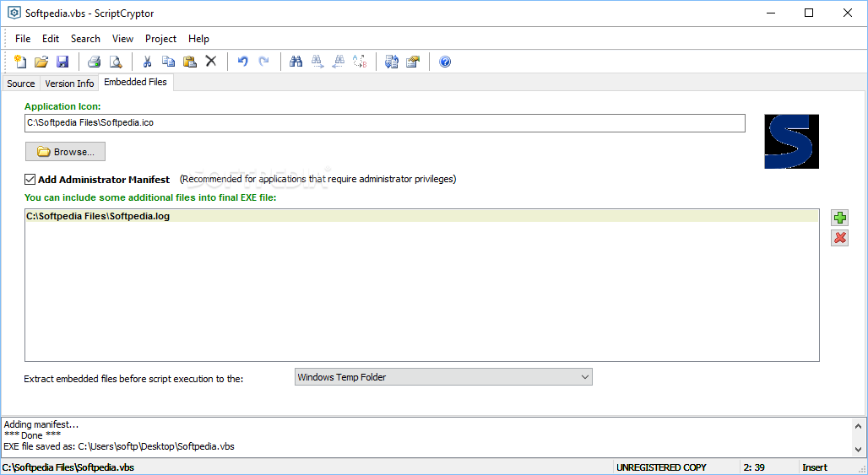868x475 pixels.
Task: Print the script
Action: click(94, 62)
